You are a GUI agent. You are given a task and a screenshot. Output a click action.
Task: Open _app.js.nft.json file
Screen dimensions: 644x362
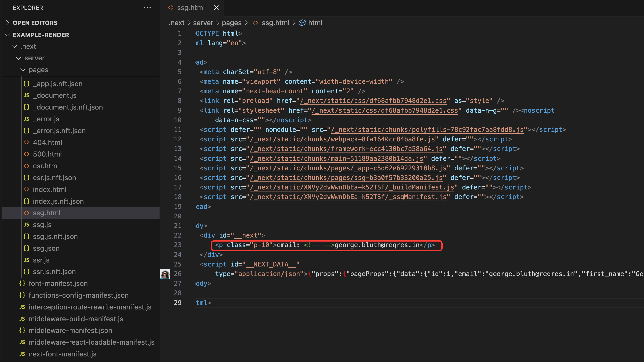[x=57, y=83]
